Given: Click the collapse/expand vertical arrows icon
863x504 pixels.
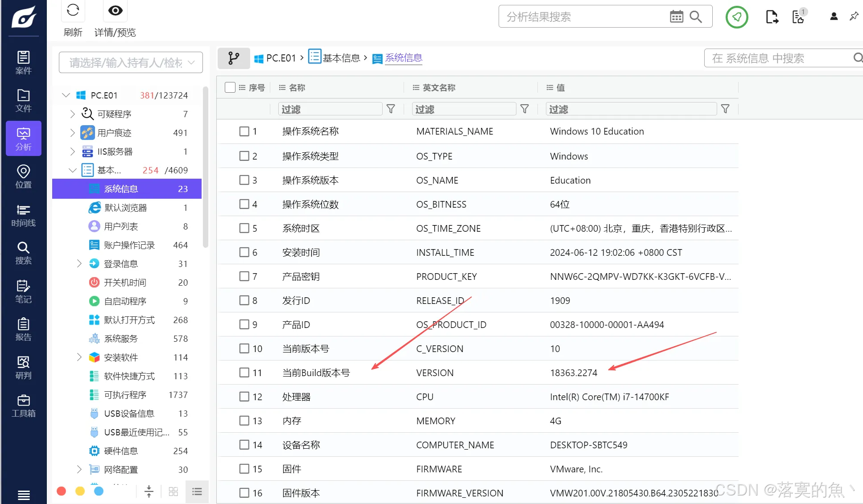Looking at the screenshot, I should click(149, 492).
